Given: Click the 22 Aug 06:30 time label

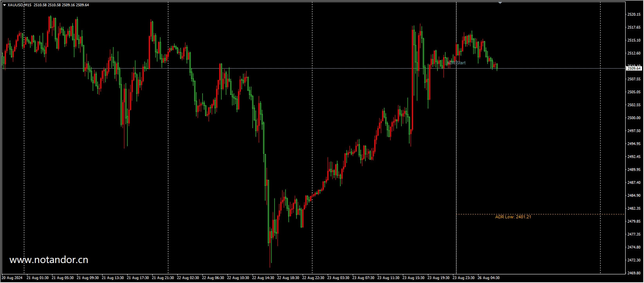Looking at the screenshot, I should click(x=213, y=278).
